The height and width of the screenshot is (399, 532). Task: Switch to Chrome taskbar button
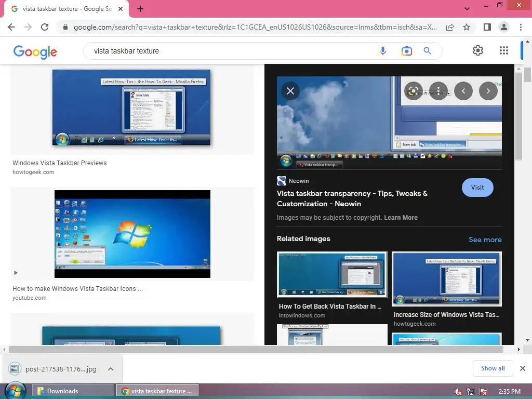pyautogui.click(x=157, y=391)
